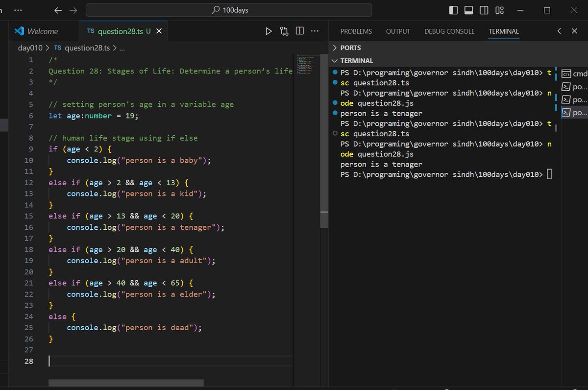Click the 100days command center search box
Viewport: 588px width, 390px height.
coord(229,10)
